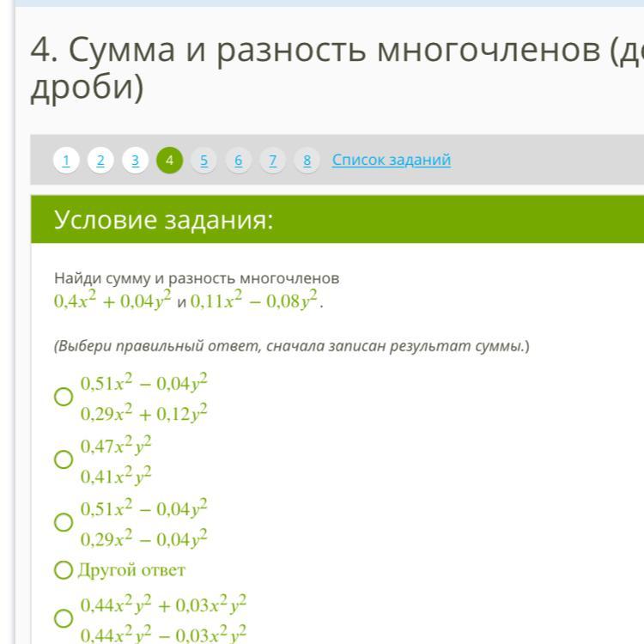Image resolution: width=644 pixels, height=644 pixels.
Task: Click the hint Выбери правильный ответ
Action: [x=292, y=346]
